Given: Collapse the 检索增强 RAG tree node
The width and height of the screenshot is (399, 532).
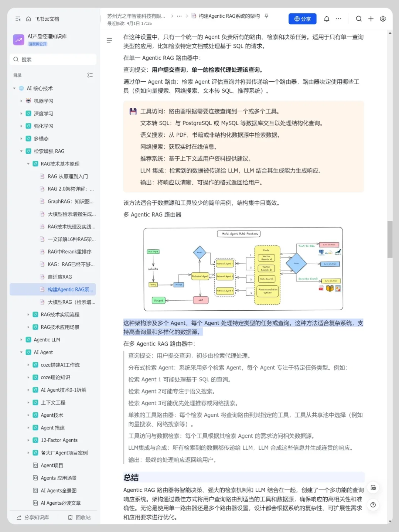Looking at the screenshot, I should coord(21,151).
